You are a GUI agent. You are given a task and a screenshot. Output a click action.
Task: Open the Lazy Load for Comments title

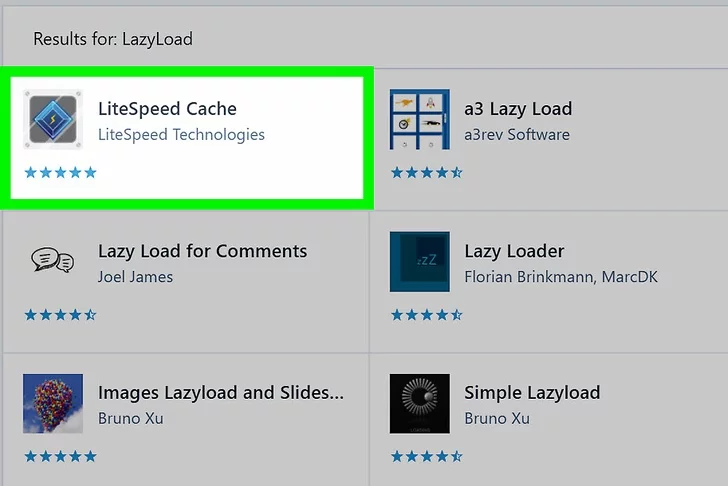pos(202,251)
